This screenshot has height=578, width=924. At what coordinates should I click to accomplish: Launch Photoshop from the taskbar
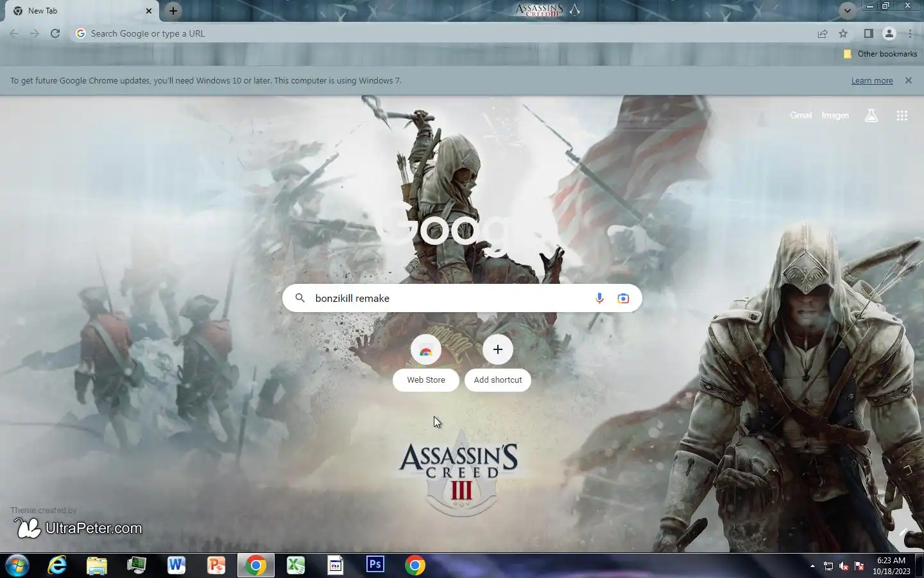375,565
